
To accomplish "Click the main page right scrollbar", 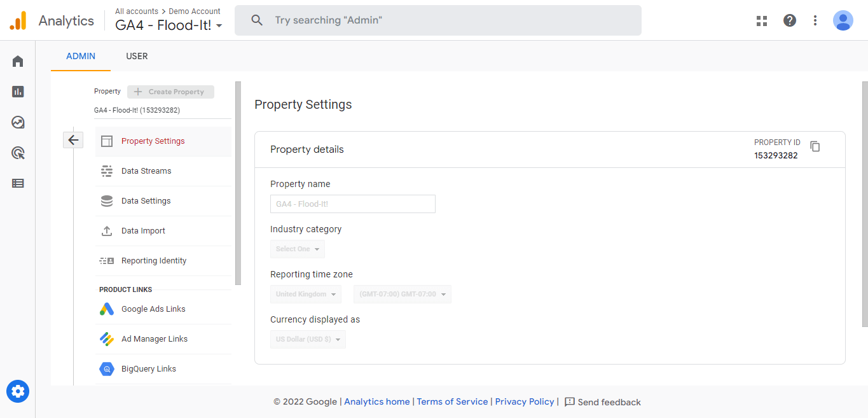I will pyautogui.click(x=865, y=204).
